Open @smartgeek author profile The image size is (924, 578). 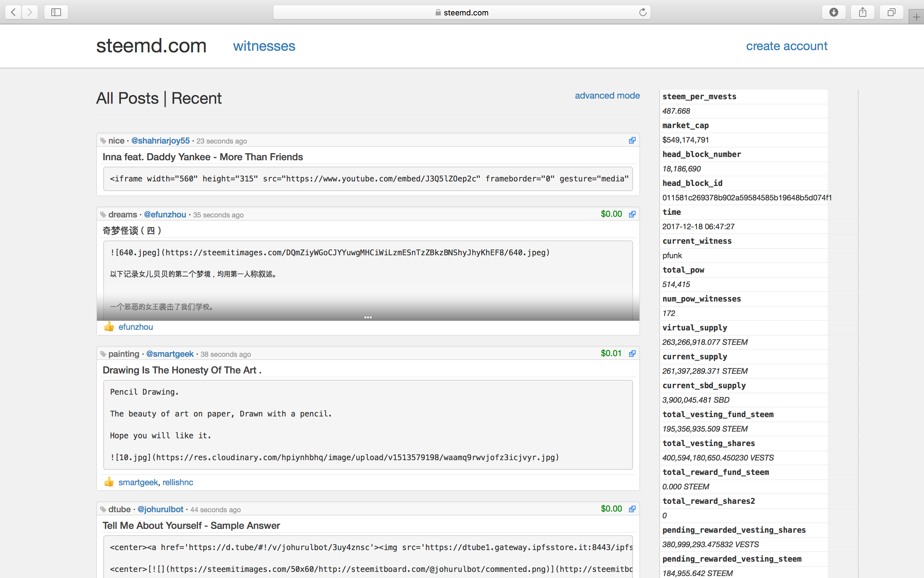coord(170,354)
